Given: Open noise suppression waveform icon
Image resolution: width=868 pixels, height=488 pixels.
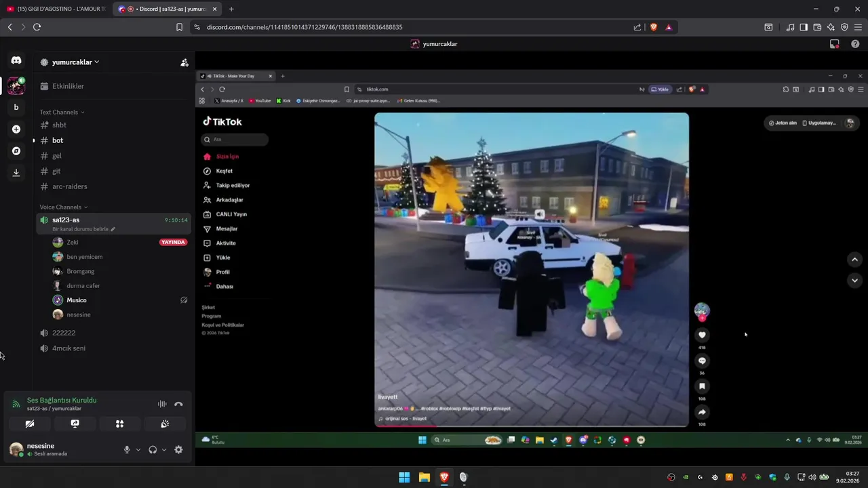Looking at the screenshot, I should [162, 404].
